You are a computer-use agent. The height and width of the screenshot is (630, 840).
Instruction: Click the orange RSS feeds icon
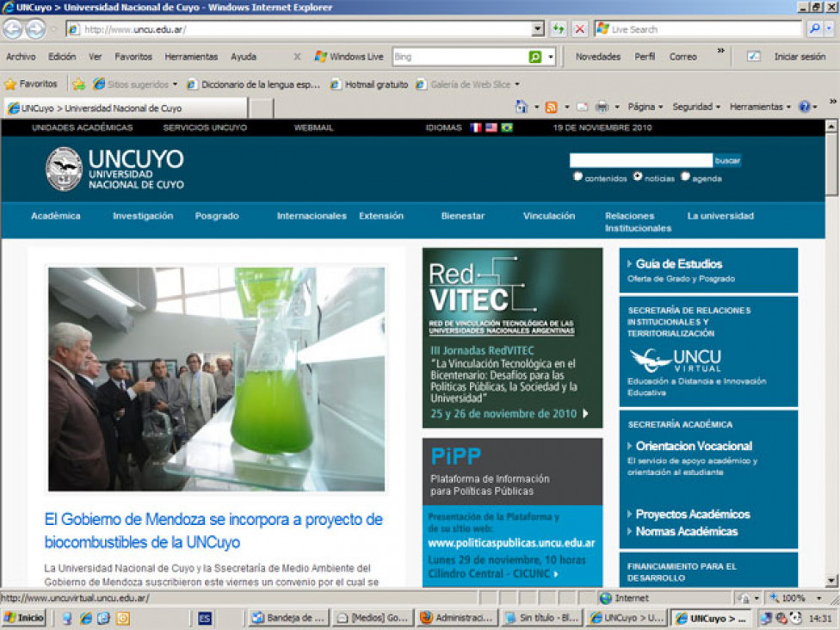[x=551, y=107]
